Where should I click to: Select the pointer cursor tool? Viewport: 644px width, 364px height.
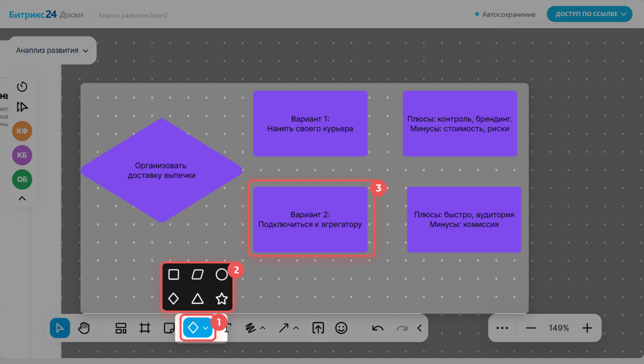[60, 328]
